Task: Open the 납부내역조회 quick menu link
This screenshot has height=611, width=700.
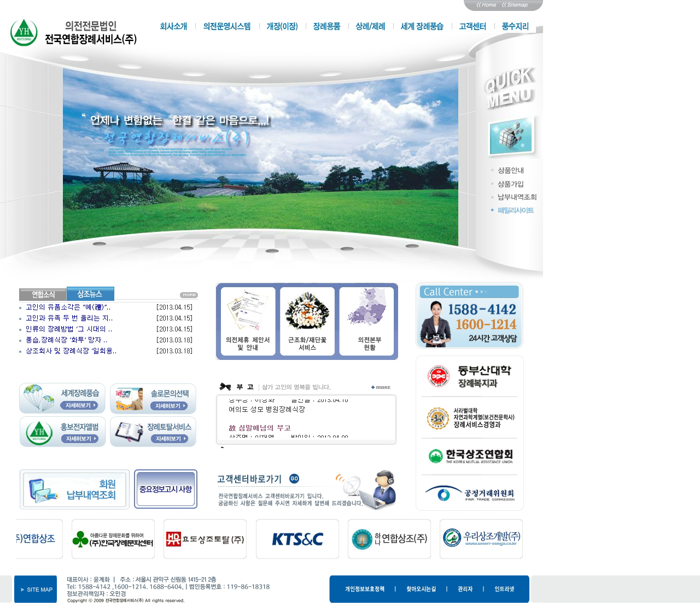Action: click(x=517, y=197)
